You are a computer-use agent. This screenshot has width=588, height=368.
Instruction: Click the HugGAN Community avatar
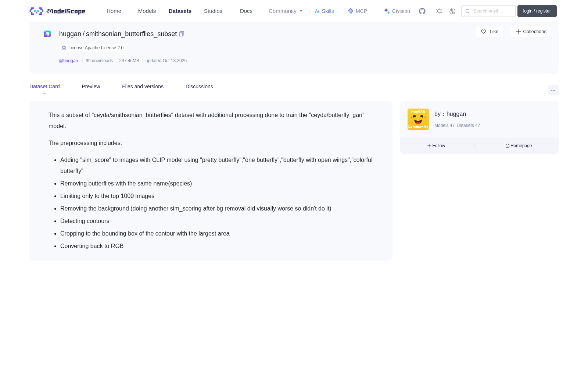(418, 119)
